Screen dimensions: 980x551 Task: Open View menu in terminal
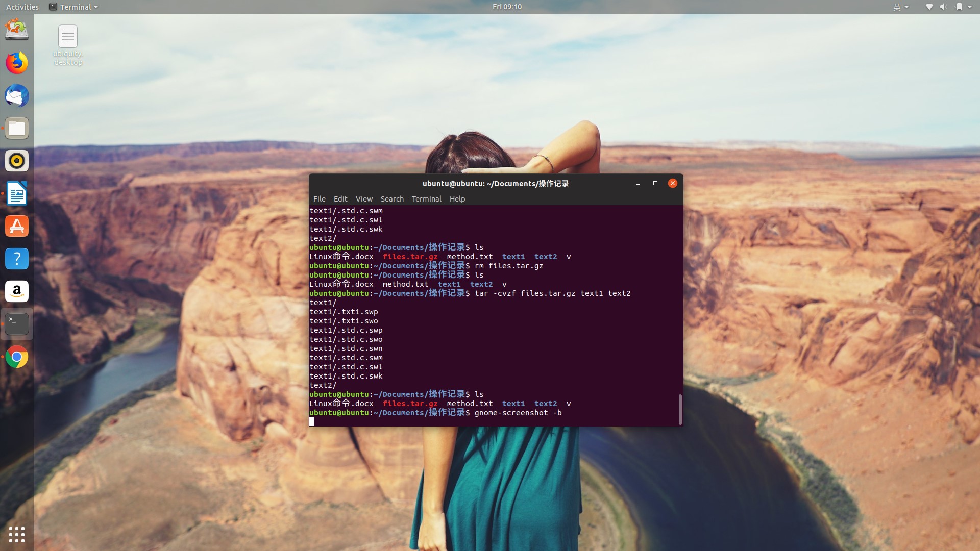(364, 199)
